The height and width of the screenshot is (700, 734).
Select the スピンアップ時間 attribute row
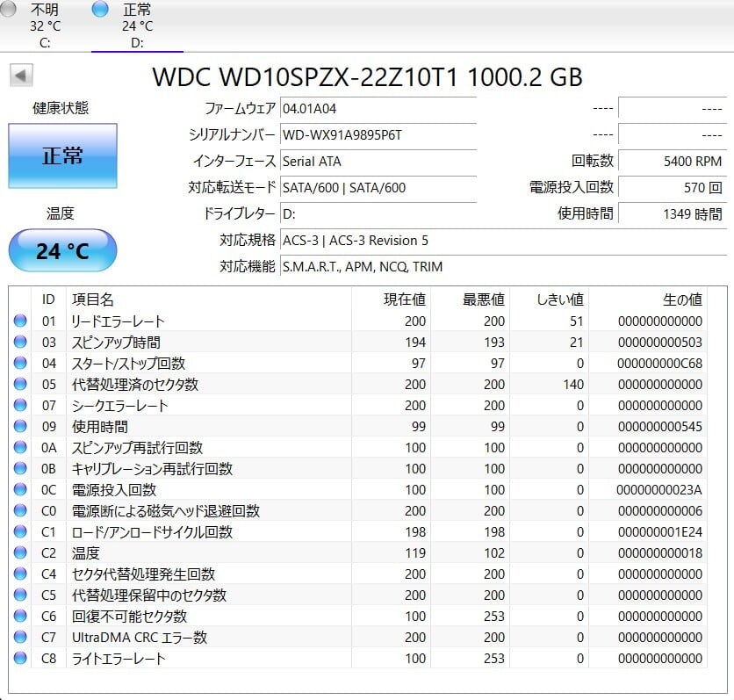coord(116,343)
